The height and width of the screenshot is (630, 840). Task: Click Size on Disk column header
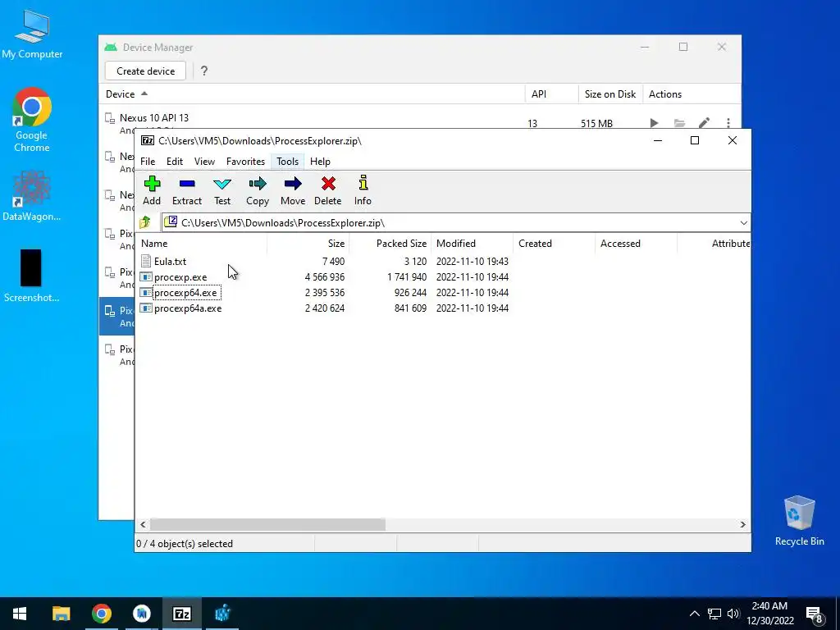pyautogui.click(x=610, y=94)
